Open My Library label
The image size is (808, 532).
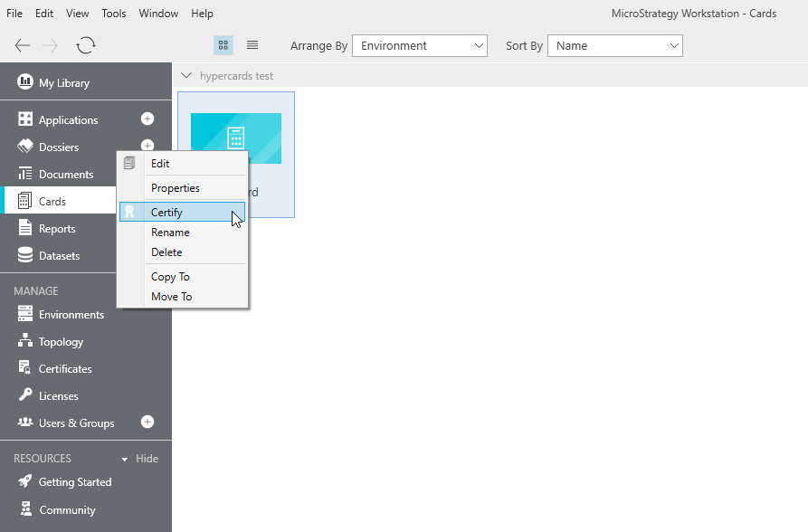[x=64, y=83]
